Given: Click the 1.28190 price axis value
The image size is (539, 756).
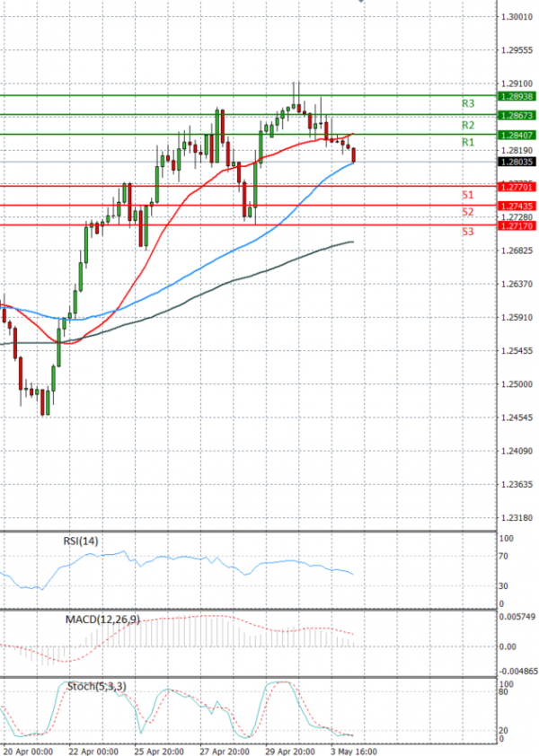Looking at the screenshot, I should tap(517, 151).
